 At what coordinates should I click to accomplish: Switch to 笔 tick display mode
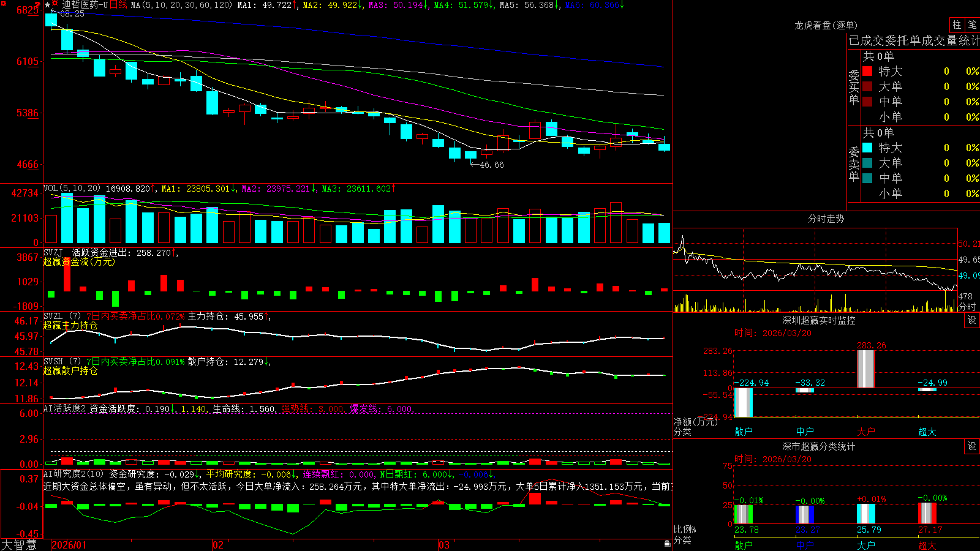(x=973, y=25)
